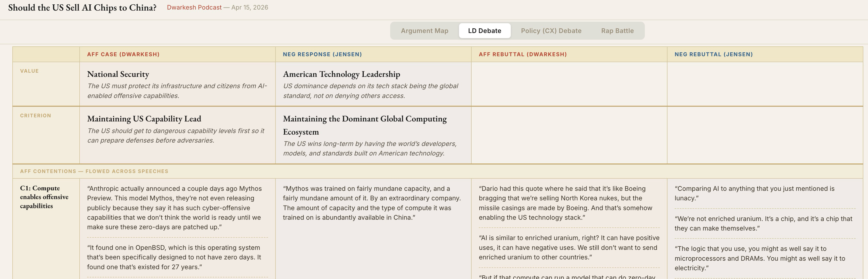Click Maintaining the Dominant Global Computing Ecosystem heading

coord(365,125)
